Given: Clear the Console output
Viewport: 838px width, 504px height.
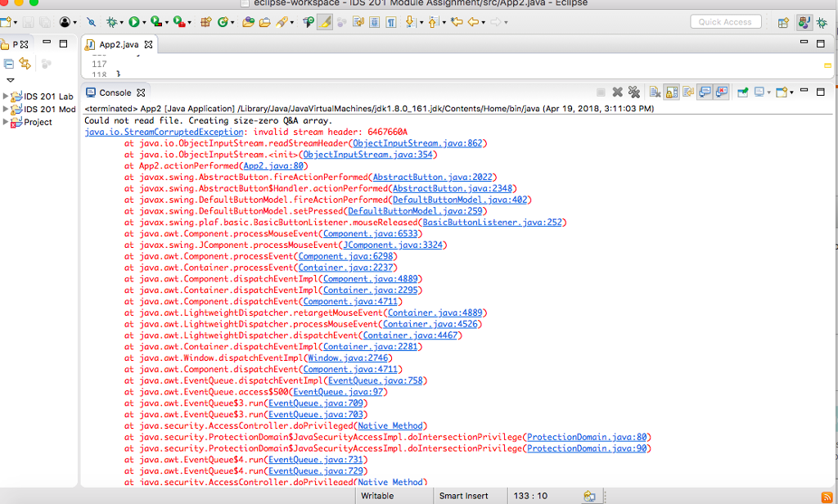Looking at the screenshot, I should (654, 92).
